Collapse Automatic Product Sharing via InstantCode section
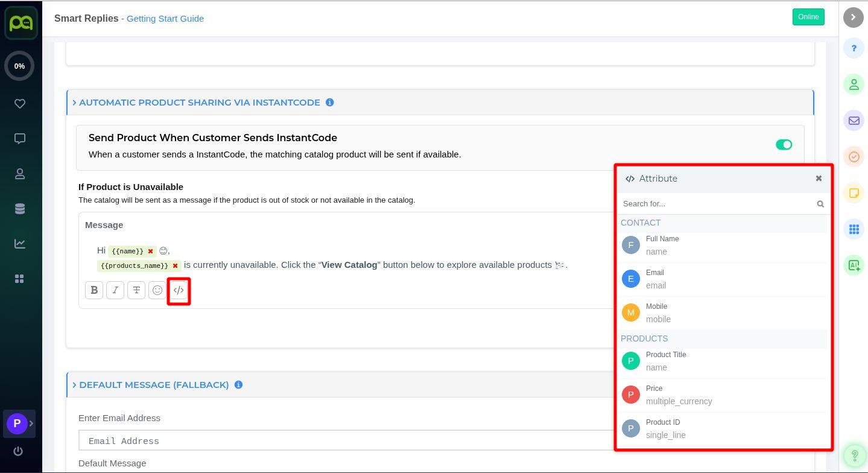 (x=75, y=103)
